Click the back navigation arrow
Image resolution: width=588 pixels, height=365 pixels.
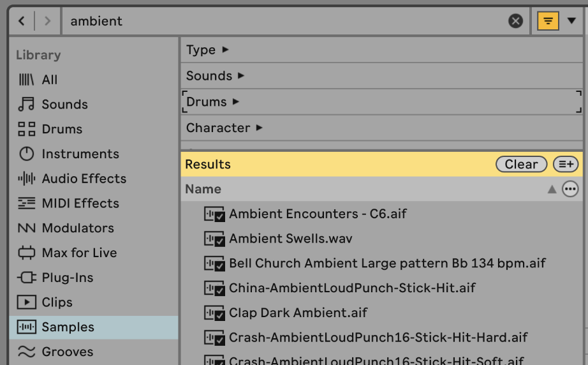coord(22,21)
